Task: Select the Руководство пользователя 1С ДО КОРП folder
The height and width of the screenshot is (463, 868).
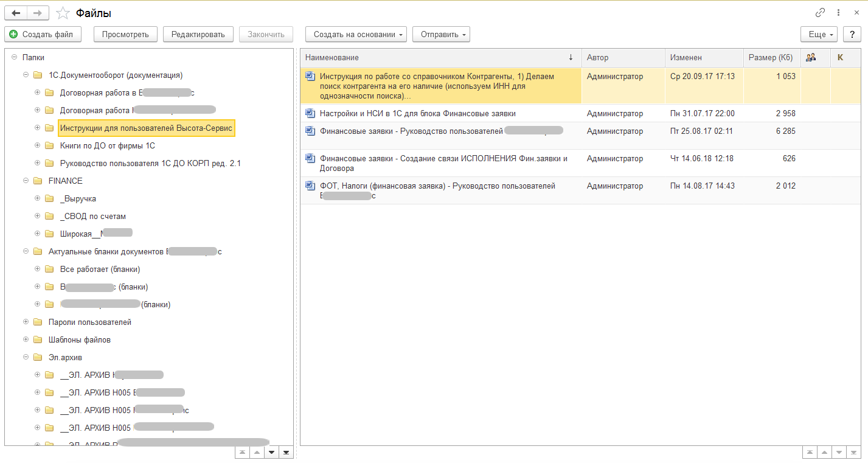Action: point(150,164)
